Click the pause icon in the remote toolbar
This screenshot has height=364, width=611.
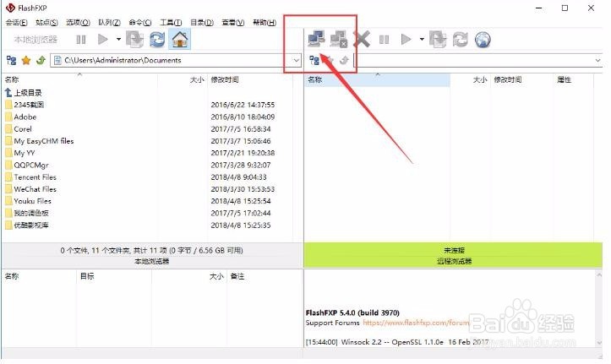[384, 40]
